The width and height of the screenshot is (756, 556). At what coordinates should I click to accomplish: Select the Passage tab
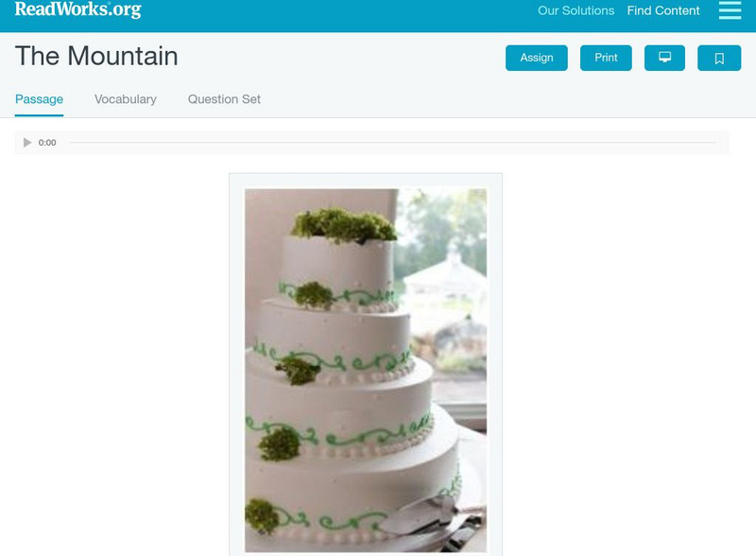coord(39,99)
